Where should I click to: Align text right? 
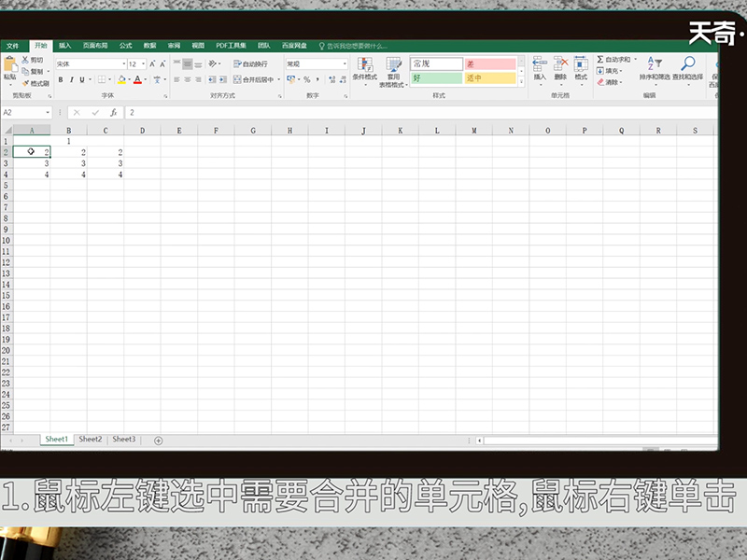(x=198, y=79)
